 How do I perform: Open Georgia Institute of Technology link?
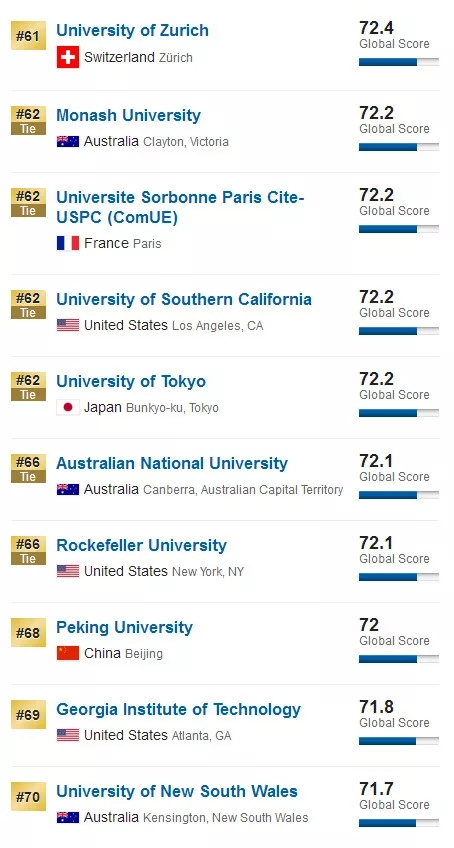[179, 710]
